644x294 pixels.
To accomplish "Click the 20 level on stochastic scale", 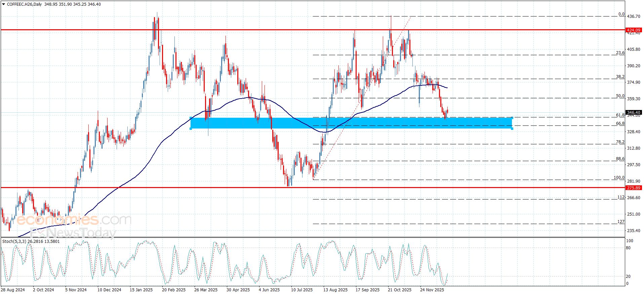I will pos(628,277).
